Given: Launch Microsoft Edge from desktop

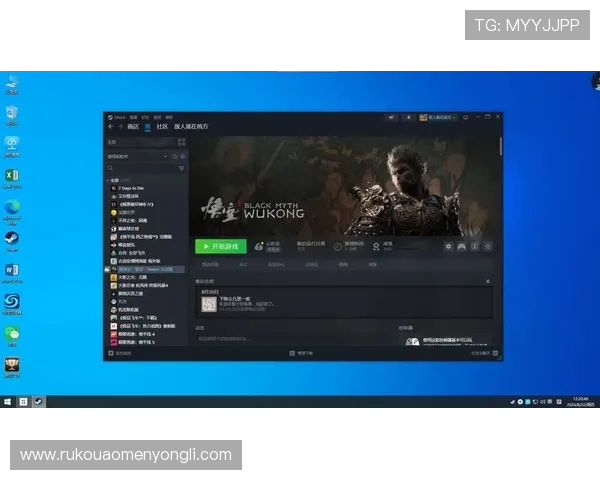Looking at the screenshot, I should point(12,207).
